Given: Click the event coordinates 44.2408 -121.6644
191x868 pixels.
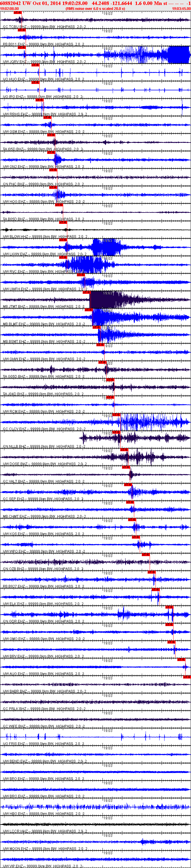Looking at the screenshot, I should point(112,3).
